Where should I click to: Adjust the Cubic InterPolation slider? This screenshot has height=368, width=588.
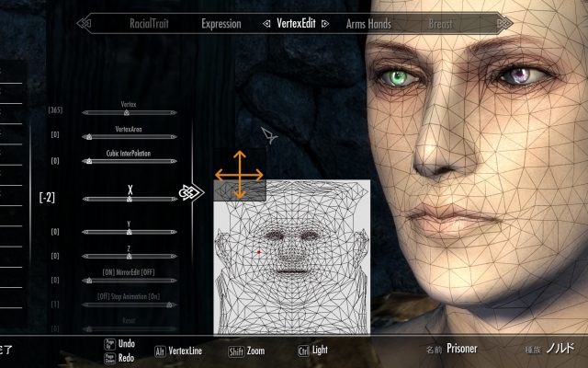[x=129, y=160]
